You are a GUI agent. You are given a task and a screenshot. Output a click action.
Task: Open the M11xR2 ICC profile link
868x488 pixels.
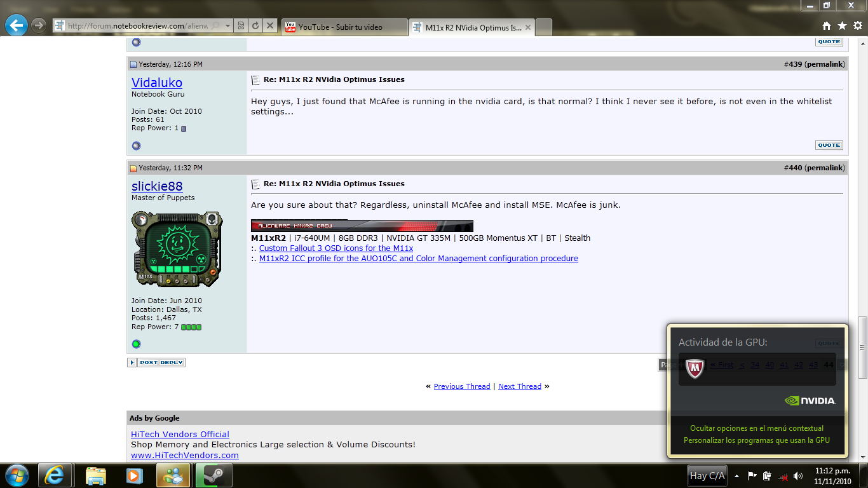coord(419,259)
